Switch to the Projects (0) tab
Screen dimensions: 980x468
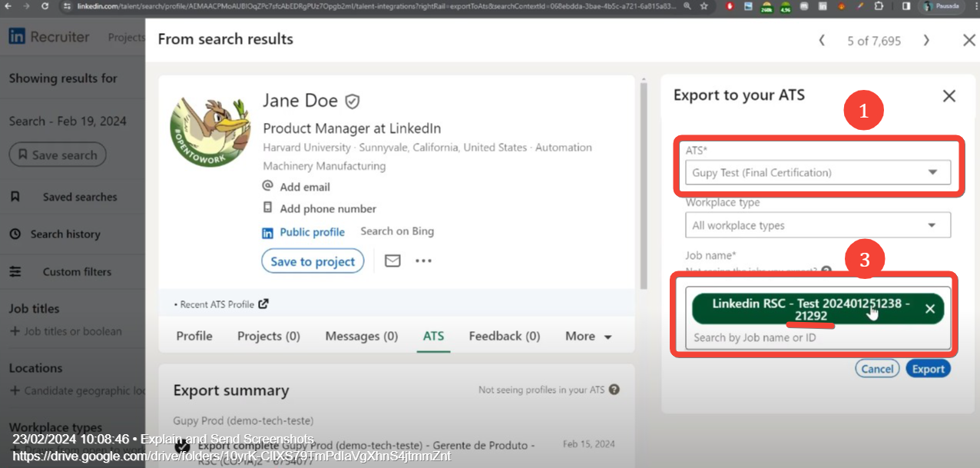269,336
